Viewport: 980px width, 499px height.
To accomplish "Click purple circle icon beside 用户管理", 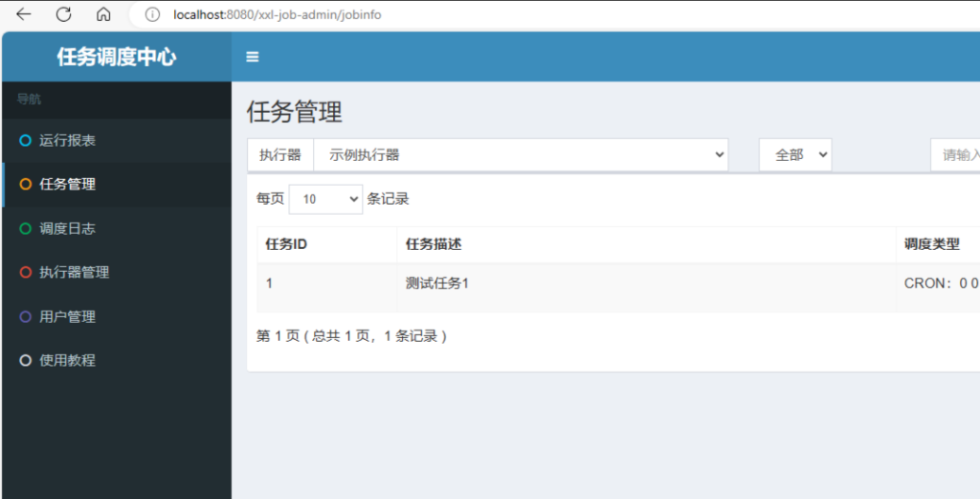I will click(25, 317).
